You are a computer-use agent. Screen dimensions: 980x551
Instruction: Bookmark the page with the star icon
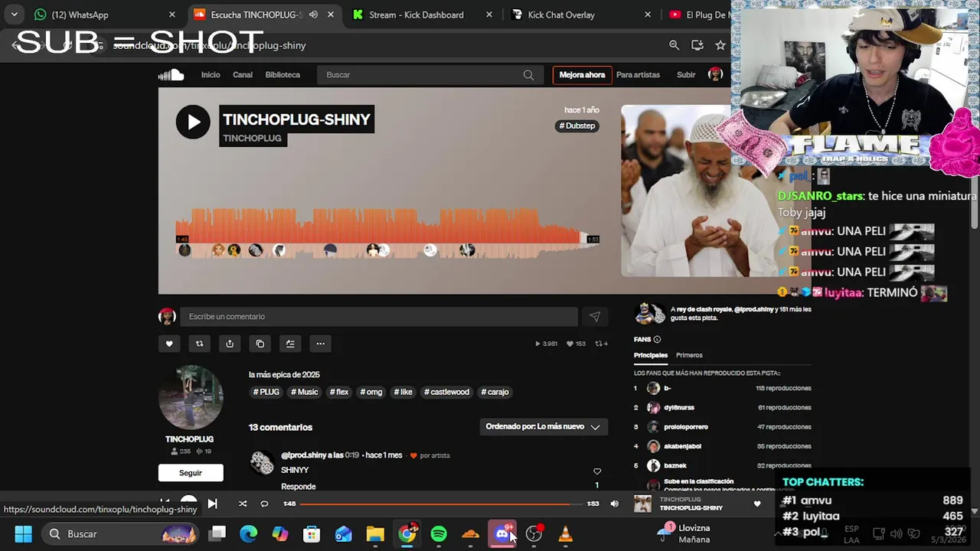tap(720, 45)
